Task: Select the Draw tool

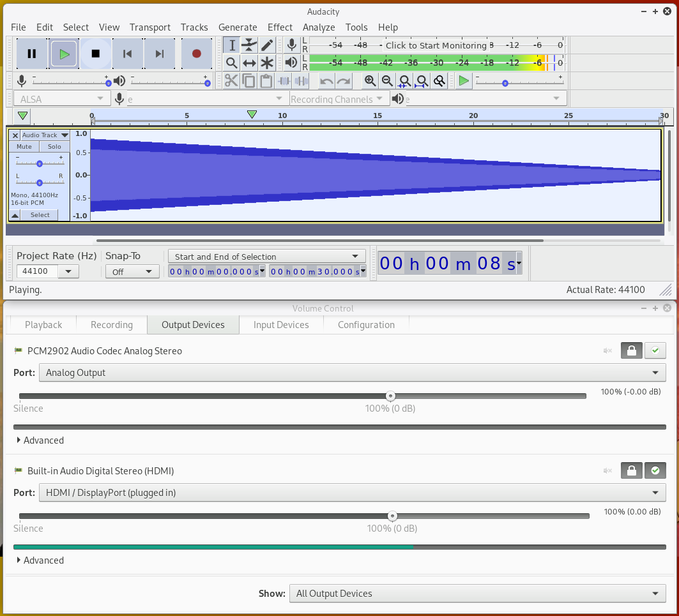Action: point(268,45)
